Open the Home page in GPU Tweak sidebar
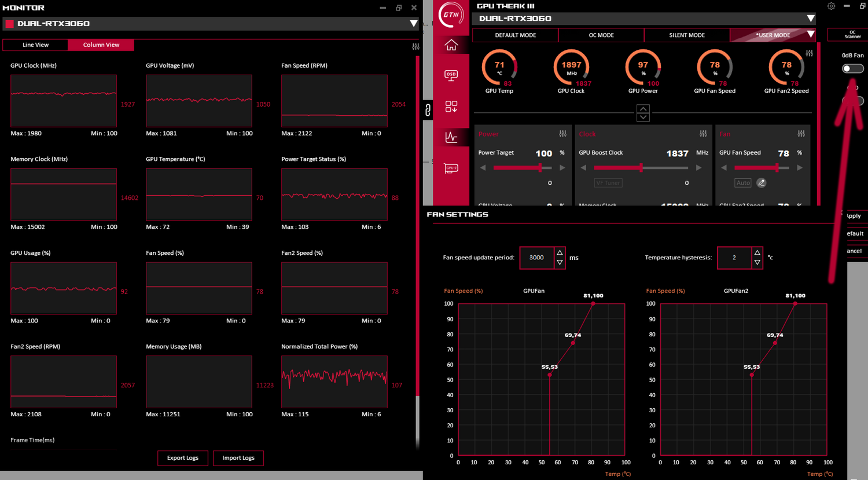The width and height of the screenshot is (868, 480). point(451,45)
